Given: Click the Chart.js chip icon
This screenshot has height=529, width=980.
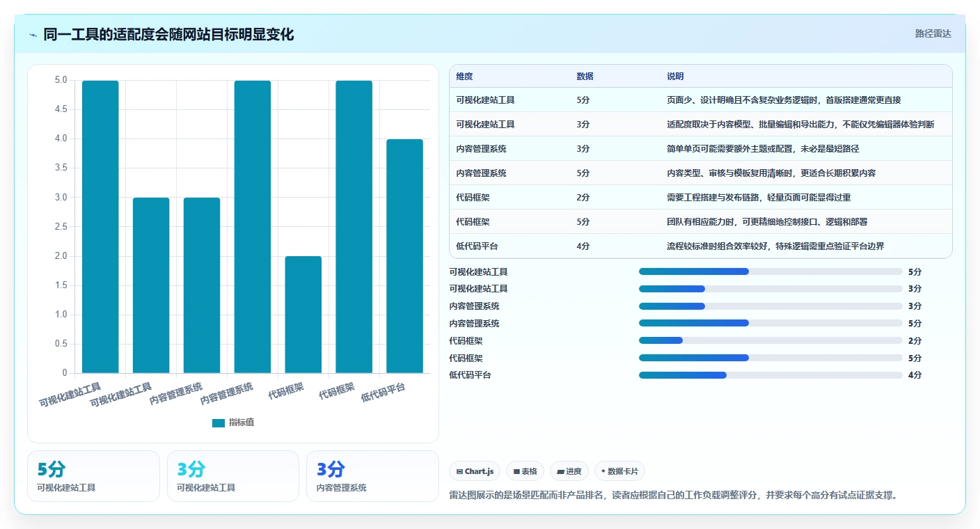Looking at the screenshot, I should coord(459,471).
